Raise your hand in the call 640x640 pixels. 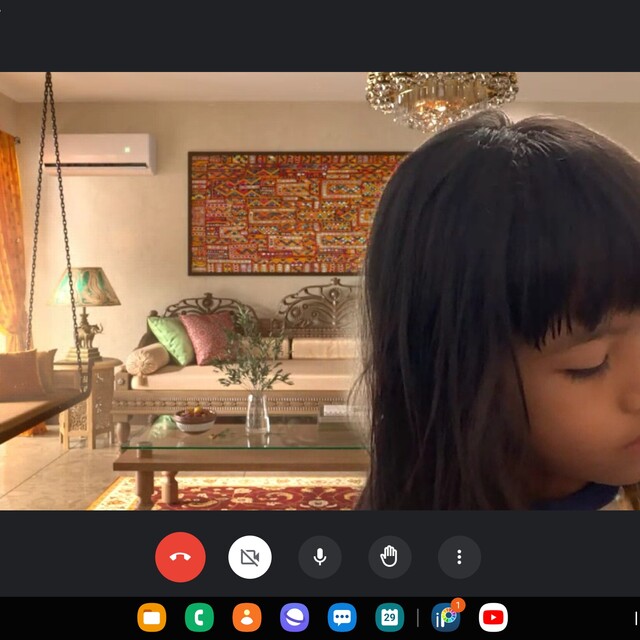[389, 557]
